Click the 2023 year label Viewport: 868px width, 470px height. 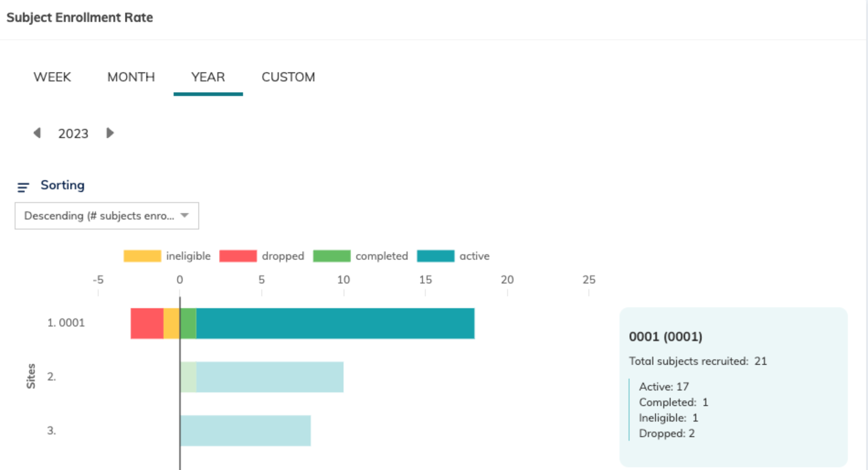pyautogui.click(x=73, y=134)
